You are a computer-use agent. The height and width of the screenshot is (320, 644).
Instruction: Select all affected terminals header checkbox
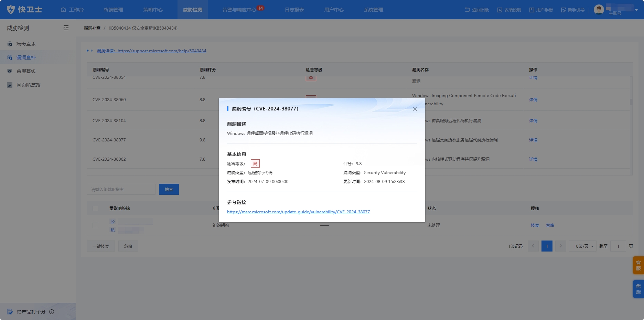95,209
